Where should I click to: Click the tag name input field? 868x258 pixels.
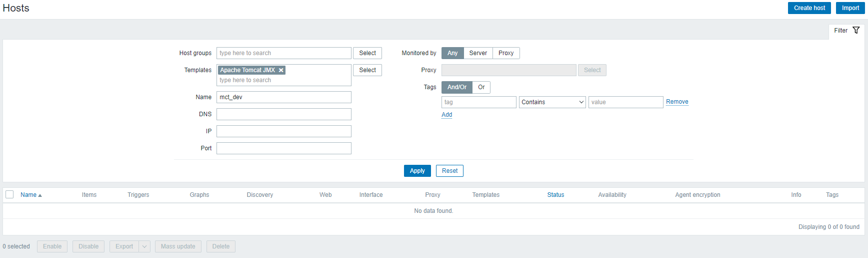[479, 102]
